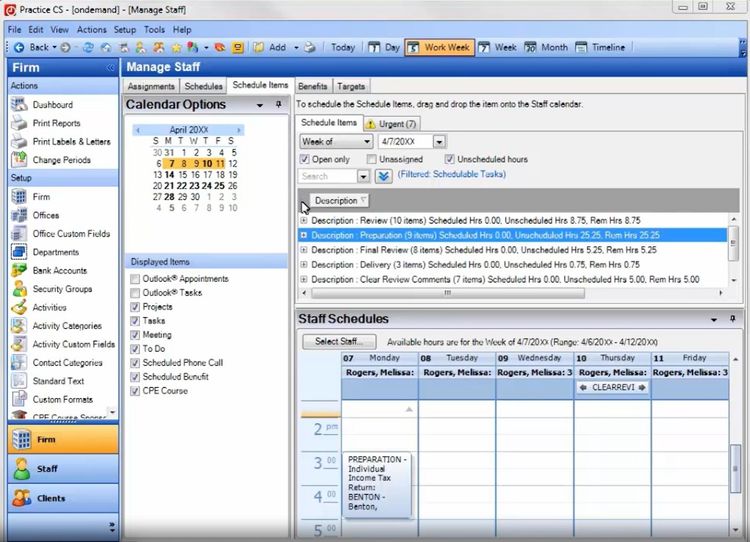750x542 pixels.
Task: Open Print Reports action
Action: (56, 123)
